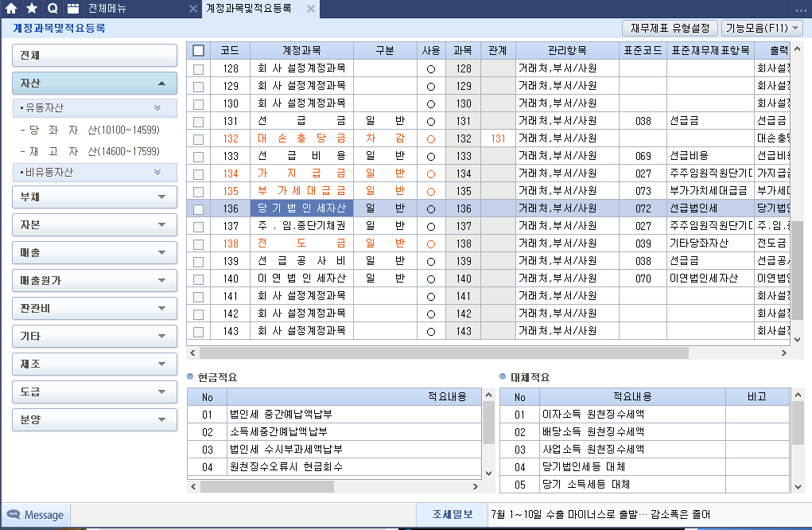The height and width of the screenshot is (530, 812).
Task: Open the 조세일보 news headline
Action: coord(600,514)
